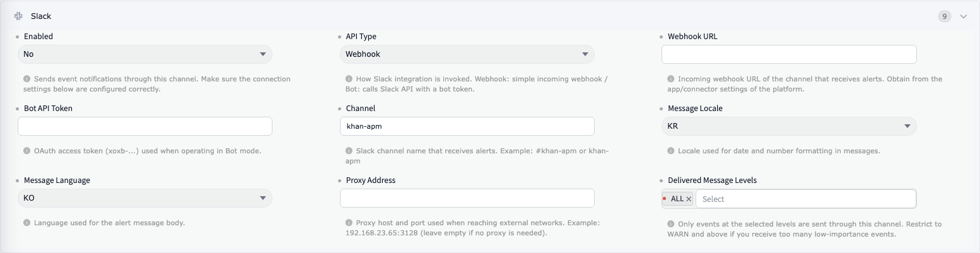Viewport: 980px width, 253px height.
Task: Click the info icon under the Webhook URL field
Action: 671,79
